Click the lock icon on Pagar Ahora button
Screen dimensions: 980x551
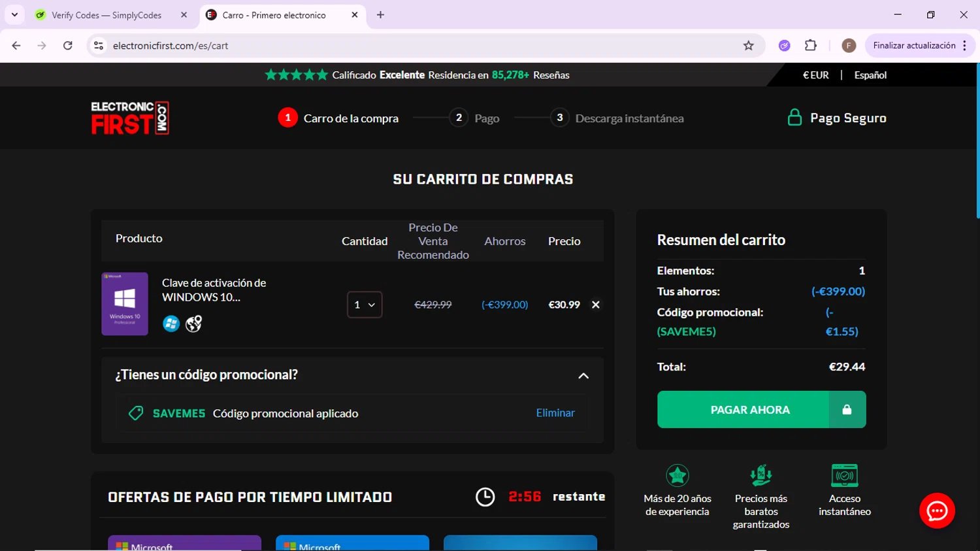point(847,410)
